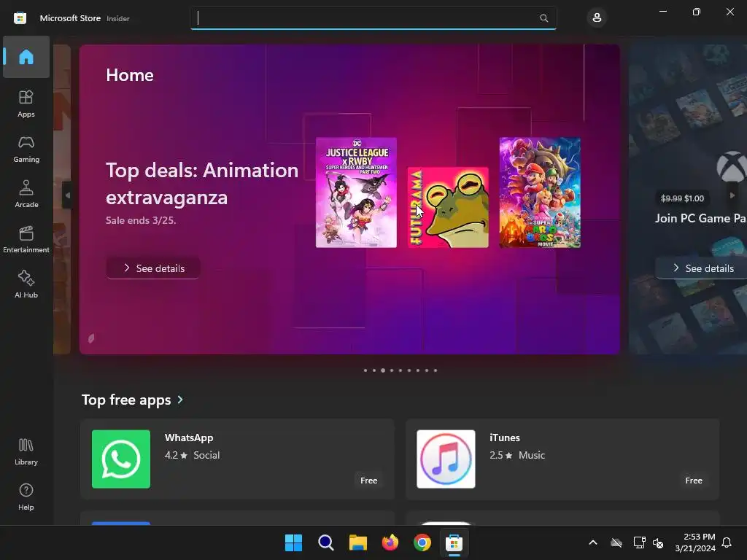Click the Free button on WhatsApp card
Screen dimensions: 747x560
(368, 481)
